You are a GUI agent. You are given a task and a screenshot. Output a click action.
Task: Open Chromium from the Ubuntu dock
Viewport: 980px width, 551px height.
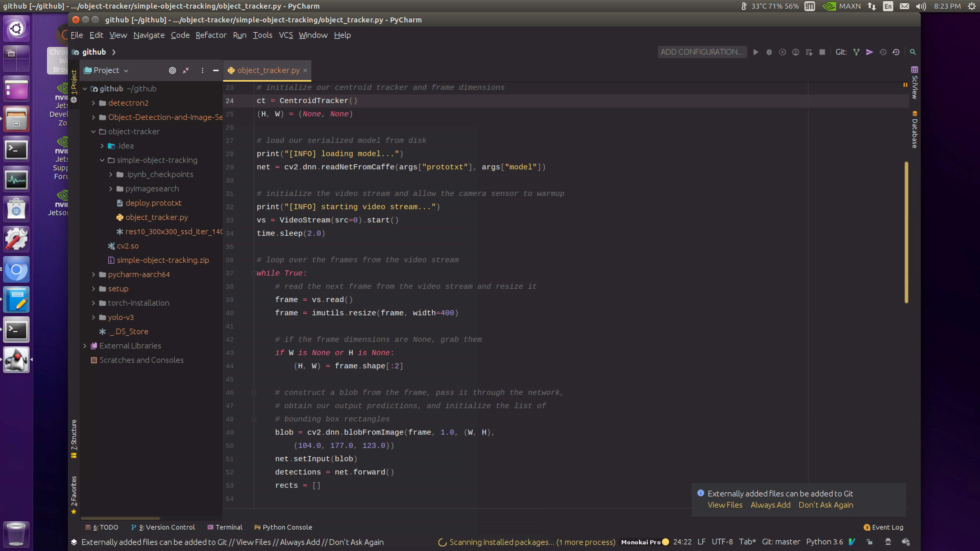tap(16, 270)
